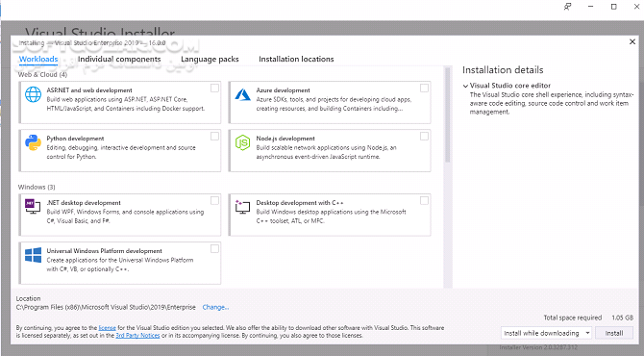Click the Node.js development title text

pos(285,139)
